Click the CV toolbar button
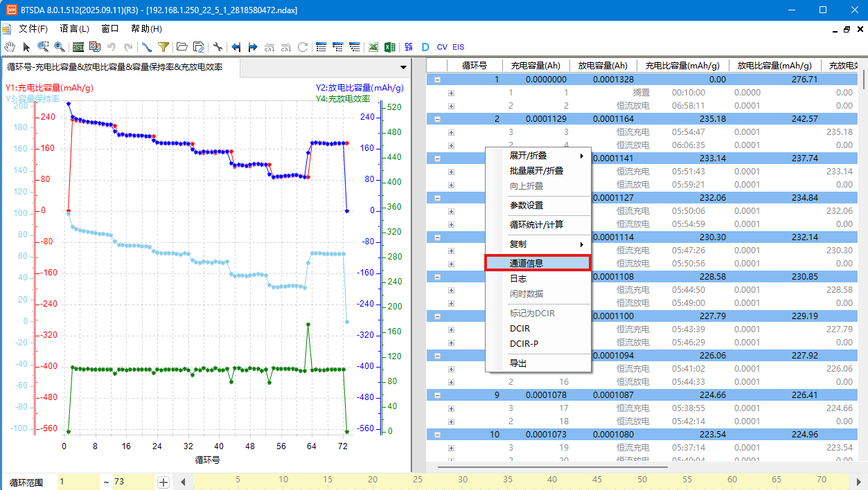The width and height of the screenshot is (868, 490). pos(442,47)
